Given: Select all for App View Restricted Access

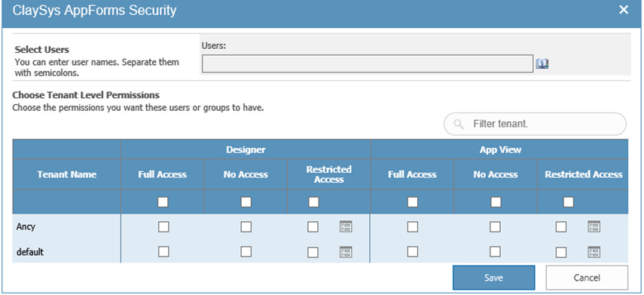Looking at the screenshot, I should point(569,202).
